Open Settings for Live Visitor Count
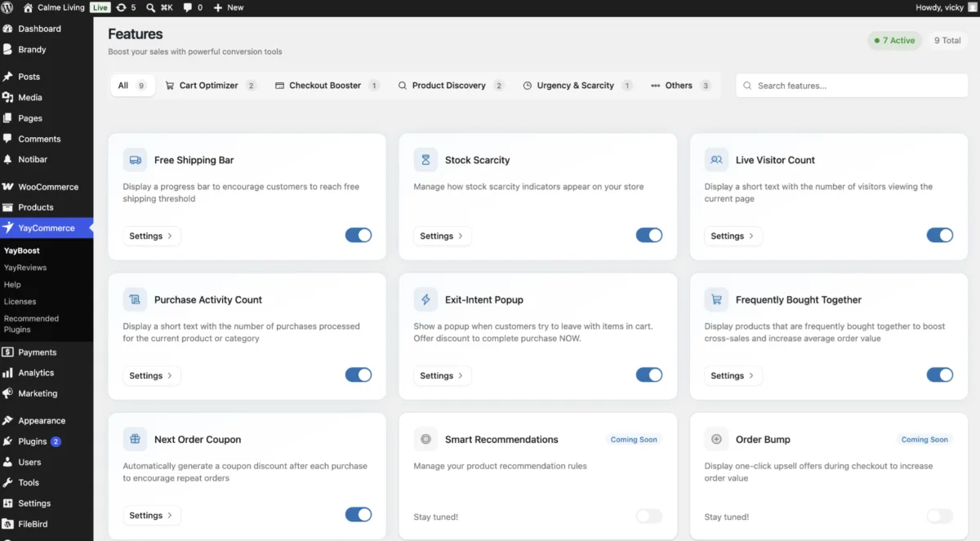 (733, 236)
